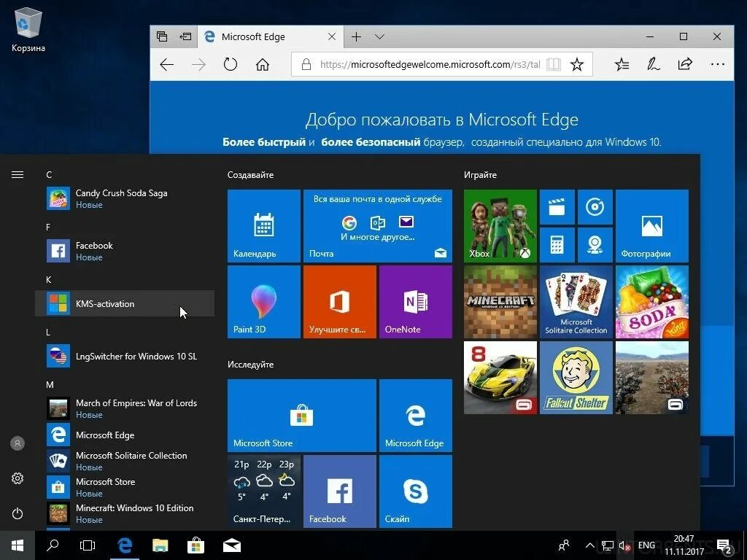Open the Microsoft Store tile
This screenshot has height=560, width=747.
tap(302, 415)
